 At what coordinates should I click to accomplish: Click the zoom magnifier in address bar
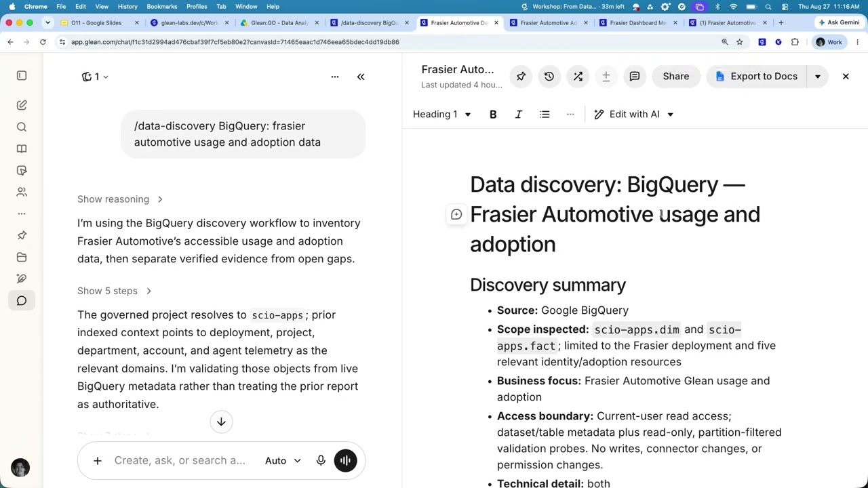[725, 42]
